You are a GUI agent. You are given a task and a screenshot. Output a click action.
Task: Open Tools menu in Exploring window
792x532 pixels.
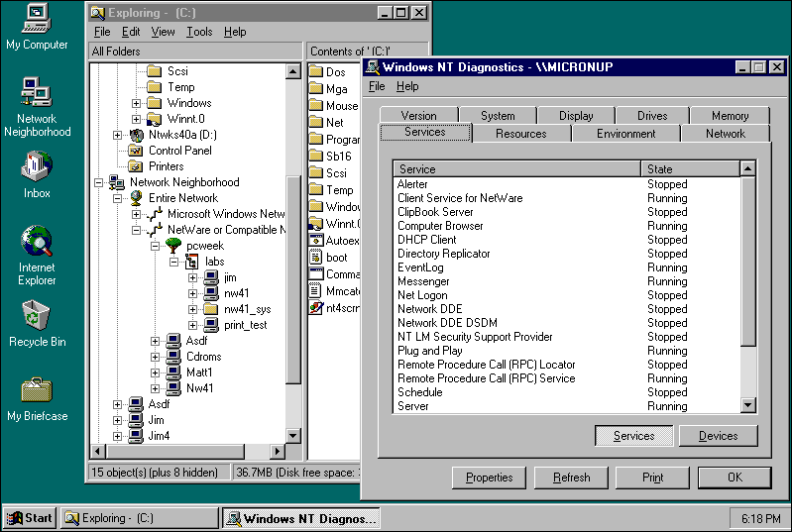(x=199, y=32)
